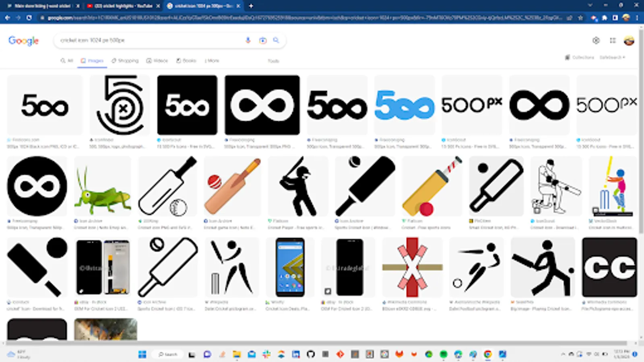Open the sketched wicketkeeper and batsman image
The height and width of the screenshot is (362, 644).
click(x=556, y=186)
